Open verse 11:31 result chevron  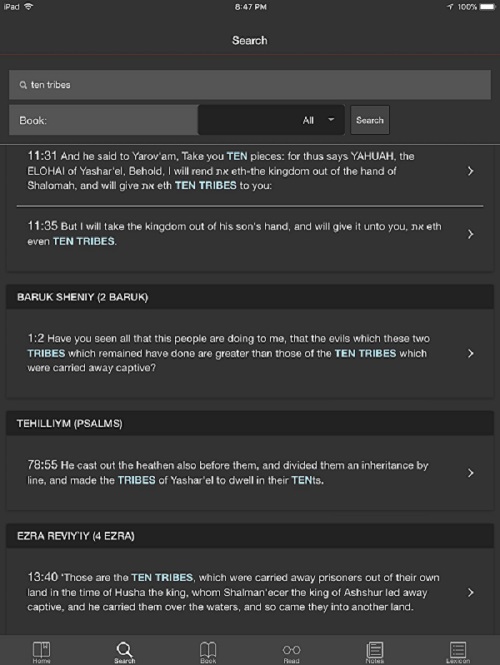coord(470,171)
